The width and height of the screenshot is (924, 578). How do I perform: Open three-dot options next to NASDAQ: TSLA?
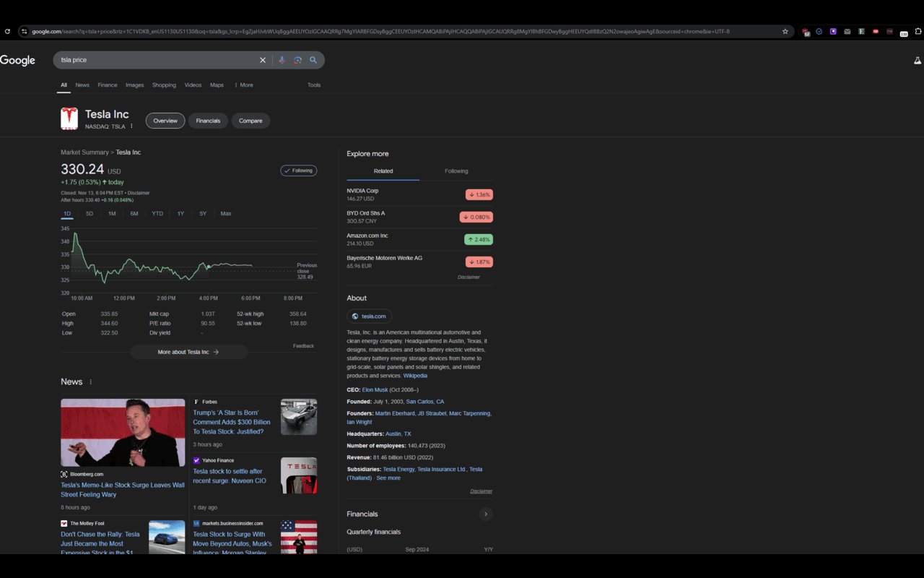pyautogui.click(x=131, y=126)
